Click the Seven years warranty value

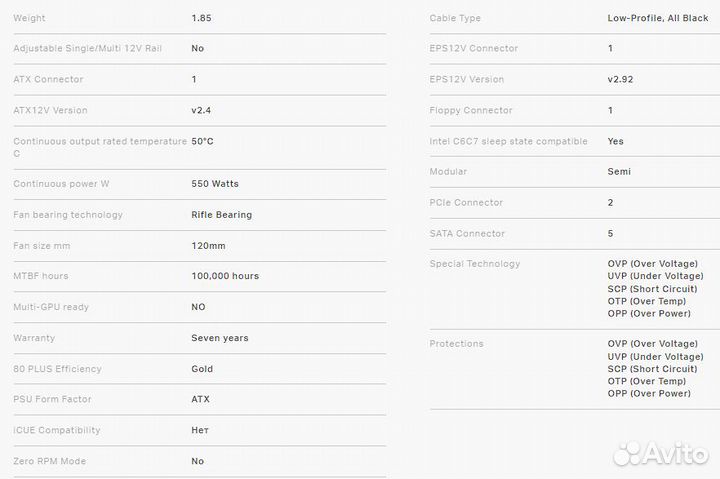(220, 338)
